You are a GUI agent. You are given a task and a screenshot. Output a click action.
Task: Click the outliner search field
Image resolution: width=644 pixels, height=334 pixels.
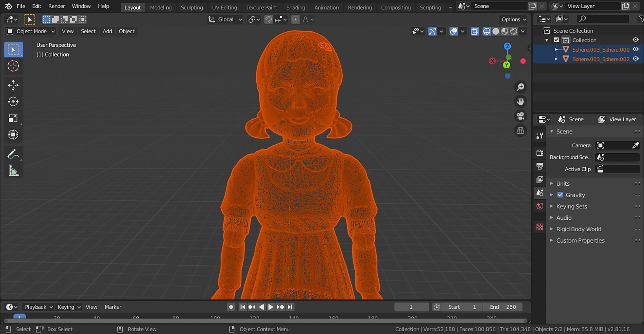(x=603, y=19)
